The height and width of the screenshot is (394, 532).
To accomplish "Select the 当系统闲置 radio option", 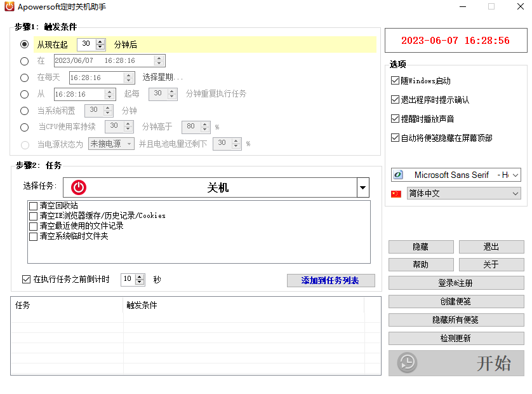I will tap(24, 111).
